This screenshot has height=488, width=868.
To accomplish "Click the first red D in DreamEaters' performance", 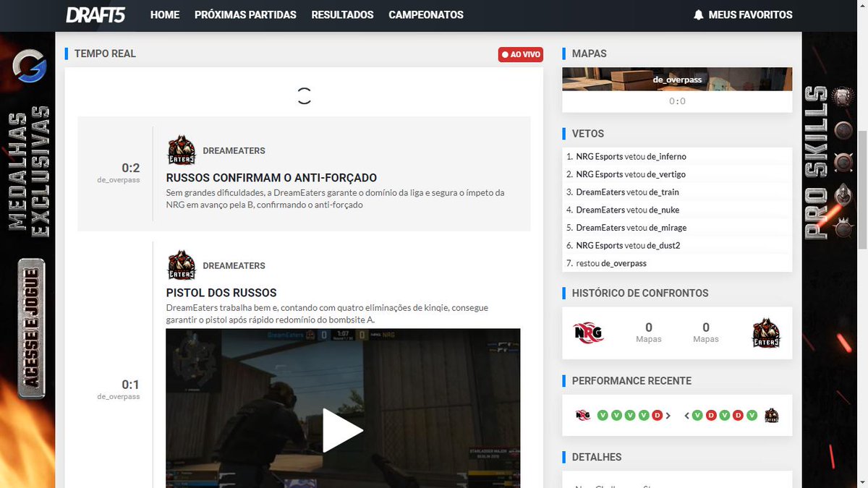I will click(711, 415).
